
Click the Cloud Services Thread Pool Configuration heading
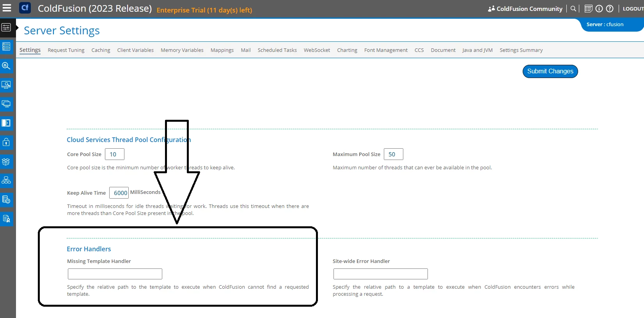click(129, 140)
